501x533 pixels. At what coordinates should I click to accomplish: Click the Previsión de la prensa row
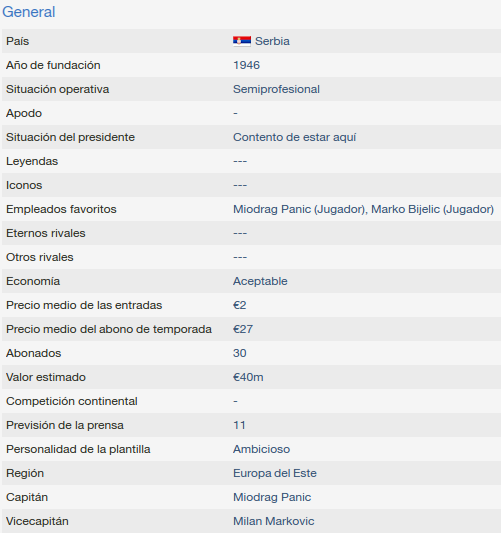251,425
